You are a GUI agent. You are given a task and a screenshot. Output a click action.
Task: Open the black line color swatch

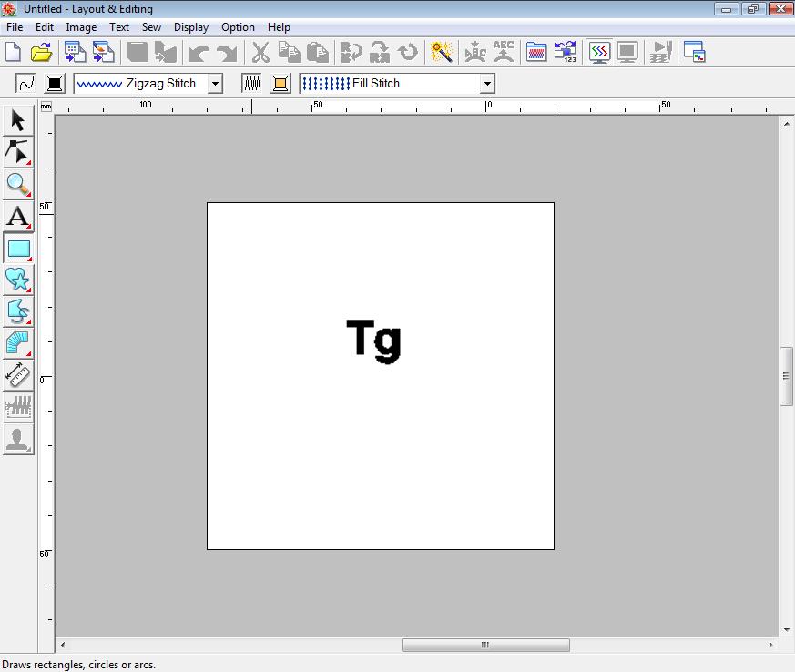click(55, 83)
